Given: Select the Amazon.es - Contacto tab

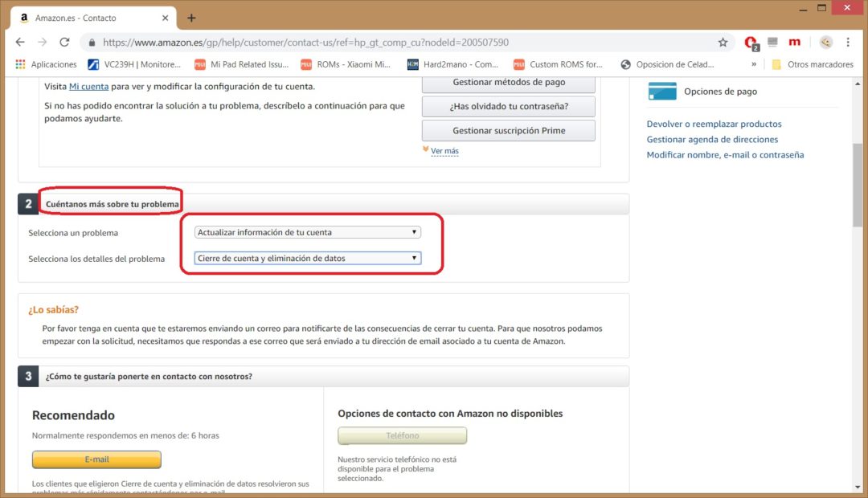Looking at the screenshot, I should click(x=88, y=17).
